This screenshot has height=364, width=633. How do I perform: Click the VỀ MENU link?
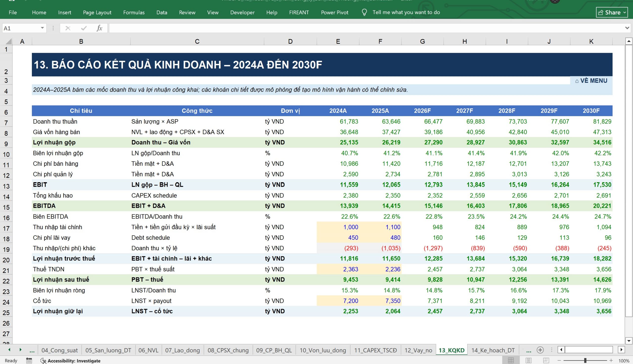click(x=591, y=81)
